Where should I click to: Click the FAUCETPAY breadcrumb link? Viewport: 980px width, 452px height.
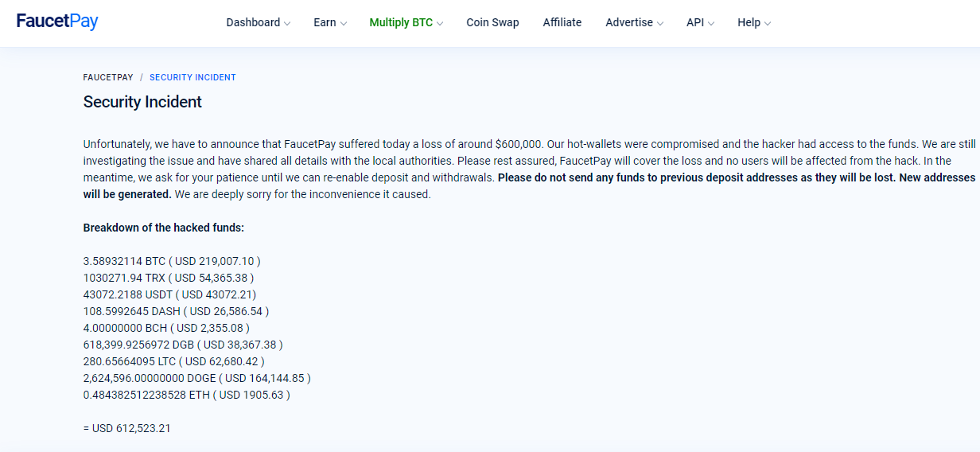[x=108, y=77]
